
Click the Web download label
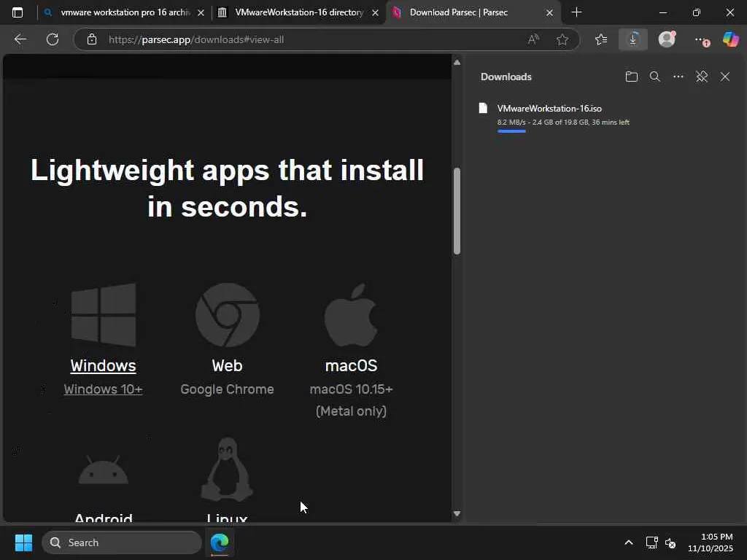[x=228, y=366]
